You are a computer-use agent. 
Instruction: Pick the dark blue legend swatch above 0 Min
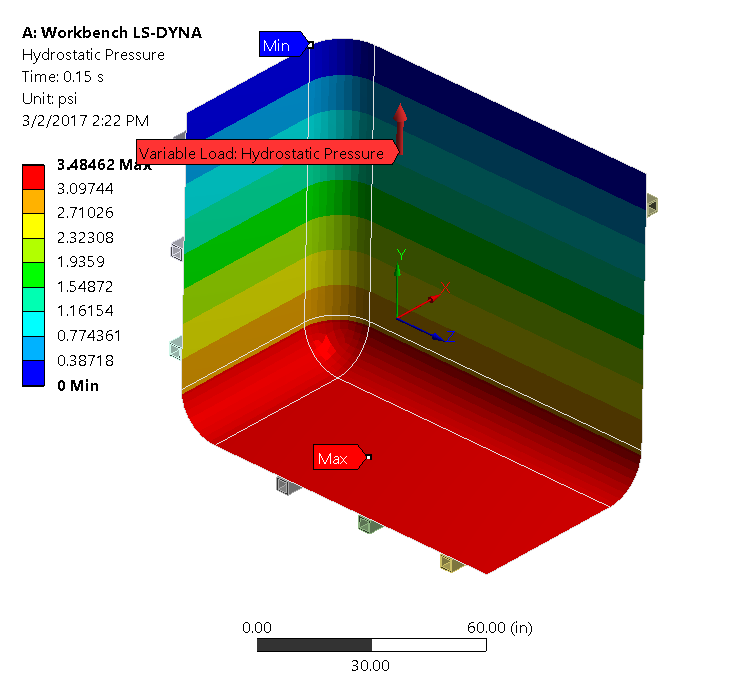click(x=34, y=371)
